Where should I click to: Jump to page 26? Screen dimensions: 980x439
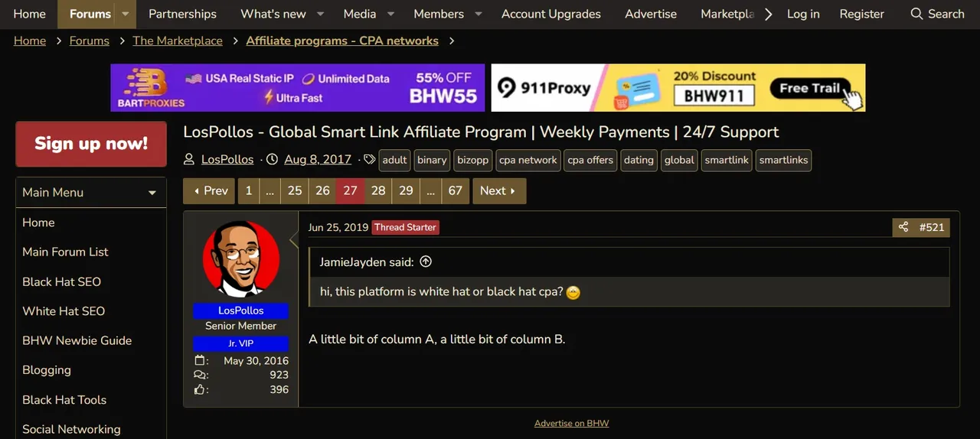[322, 191]
